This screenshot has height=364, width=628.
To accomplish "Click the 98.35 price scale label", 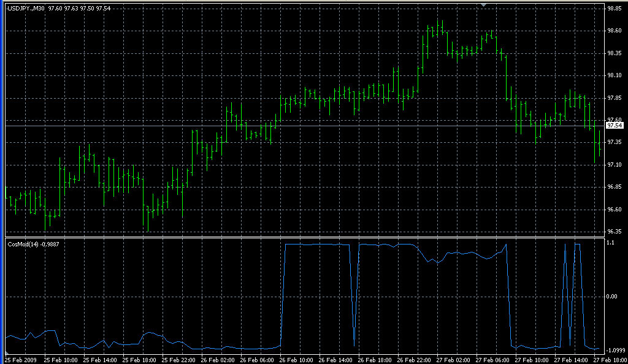I will 615,53.
